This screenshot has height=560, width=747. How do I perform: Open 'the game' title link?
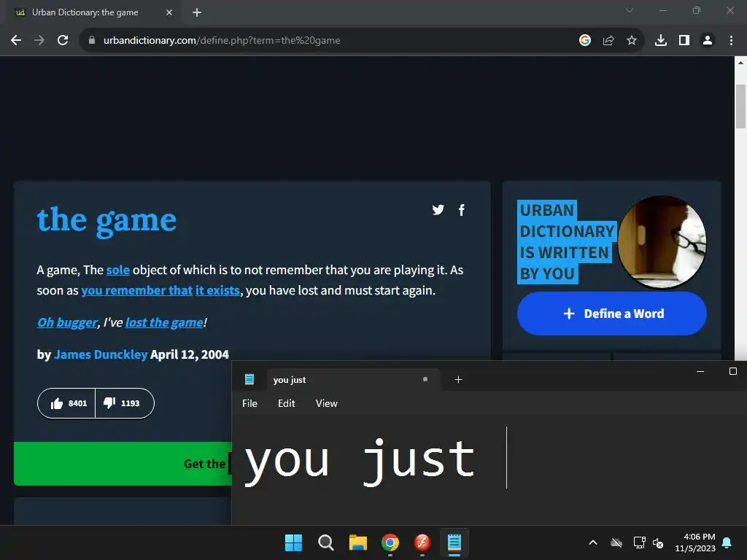(x=107, y=219)
